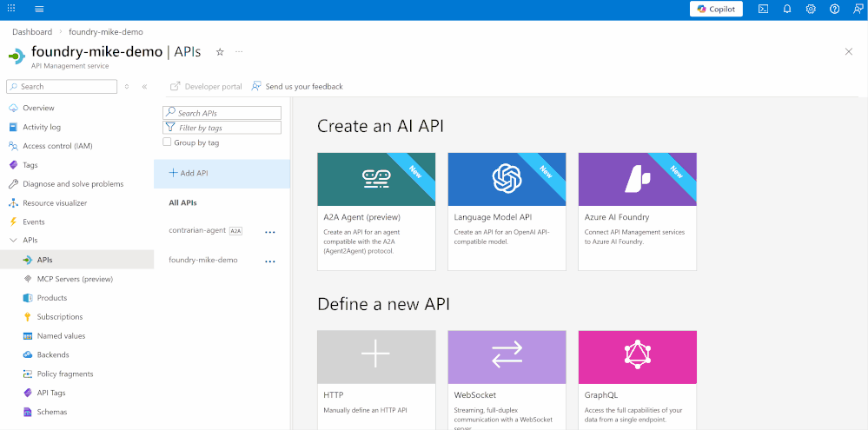Launch Copilot from the top bar
This screenshot has height=430, width=868.
point(716,9)
